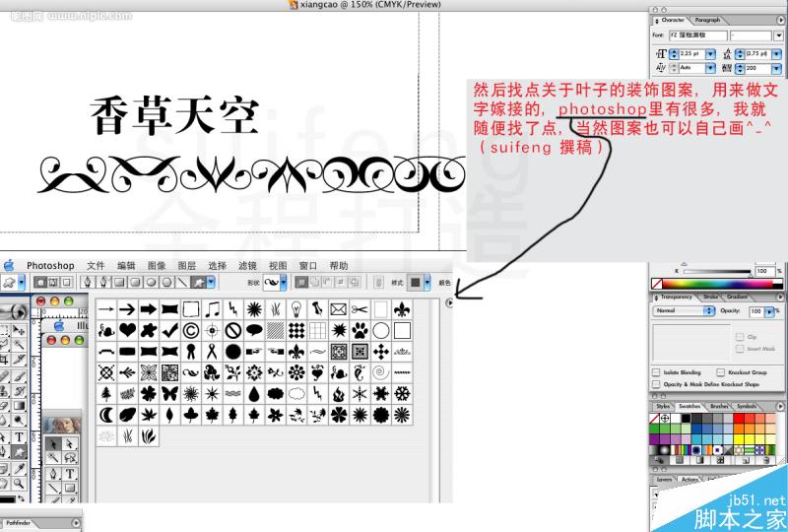Click the Swatches panel trash icon
Screen dimensions: 788x532
click(x=766, y=460)
